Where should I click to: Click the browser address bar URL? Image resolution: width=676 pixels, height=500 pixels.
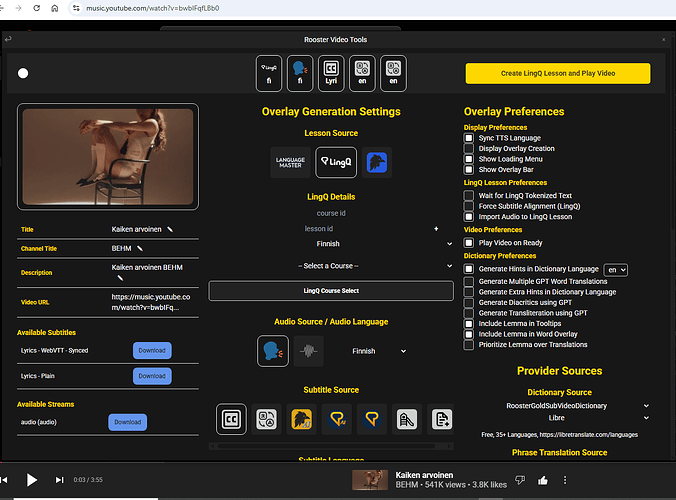pyautogui.click(x=153, y=8)
